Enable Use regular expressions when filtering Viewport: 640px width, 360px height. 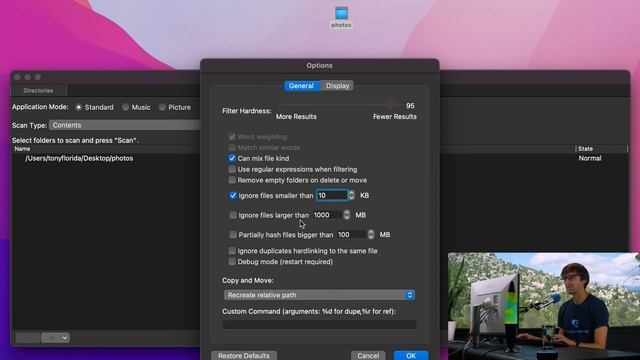[232, 169]
